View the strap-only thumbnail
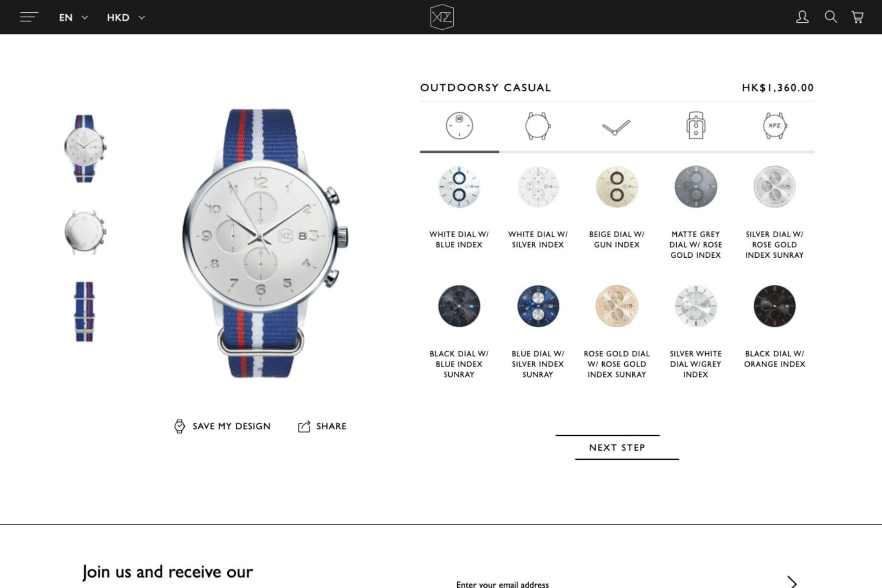The width and height of the screenshot is (882, 588). 84,312
